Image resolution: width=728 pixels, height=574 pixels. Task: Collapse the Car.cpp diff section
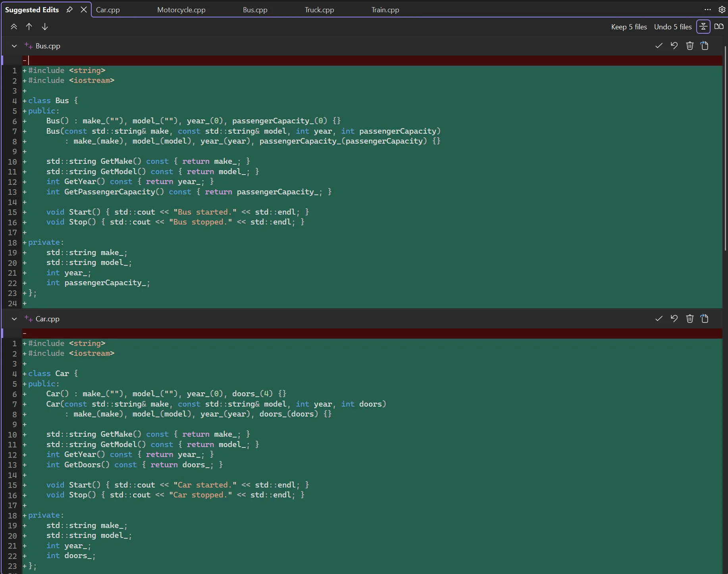pos(14,319)
